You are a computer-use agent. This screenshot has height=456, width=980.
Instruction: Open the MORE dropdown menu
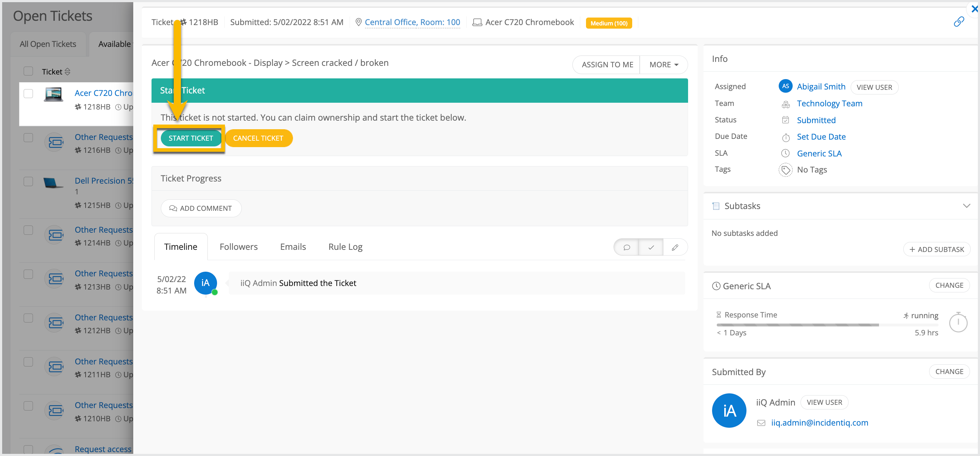(x=663, y=65)
